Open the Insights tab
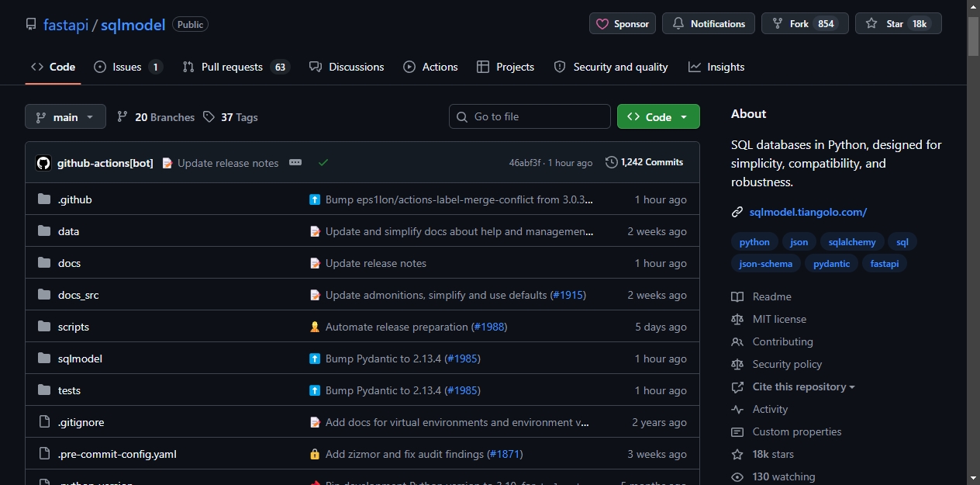 (x=716, y=67)
